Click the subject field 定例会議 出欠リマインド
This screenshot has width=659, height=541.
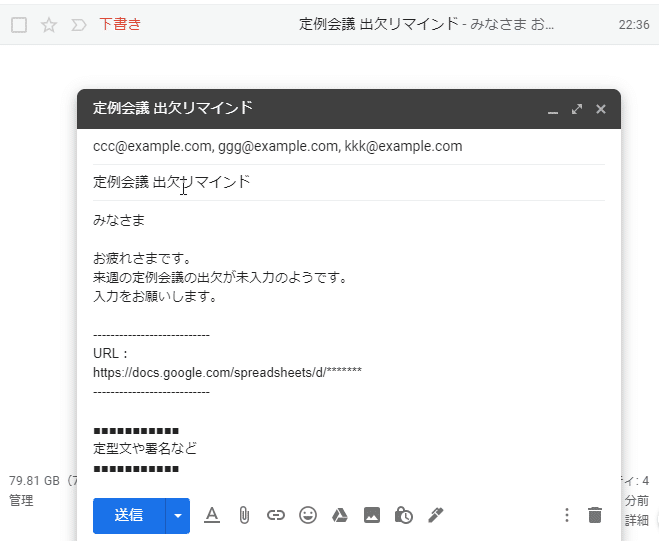coord(349,182)
